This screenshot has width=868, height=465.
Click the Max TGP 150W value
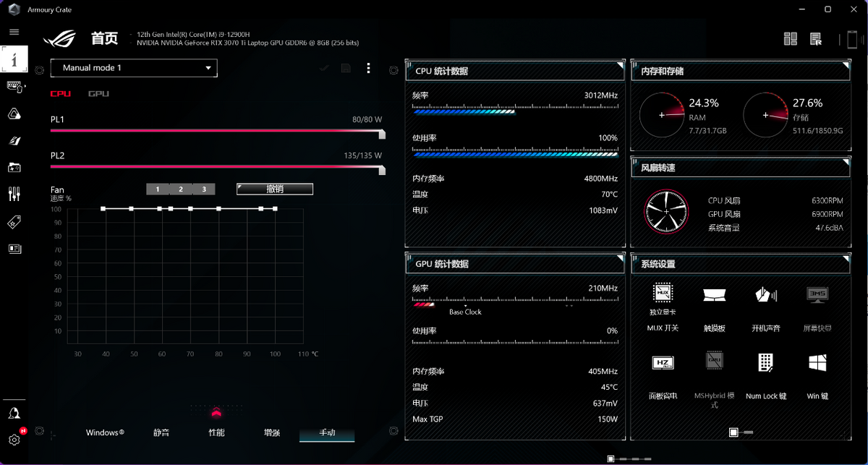607,419
